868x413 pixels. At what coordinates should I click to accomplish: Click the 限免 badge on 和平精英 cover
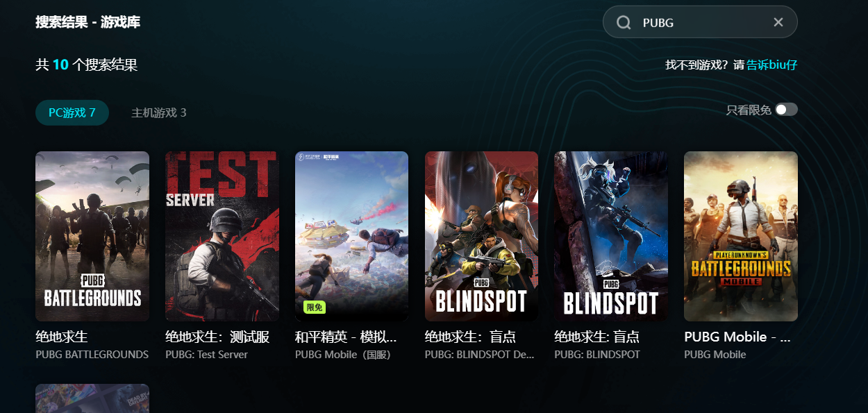pyautogui.click(x=315, y=307)
